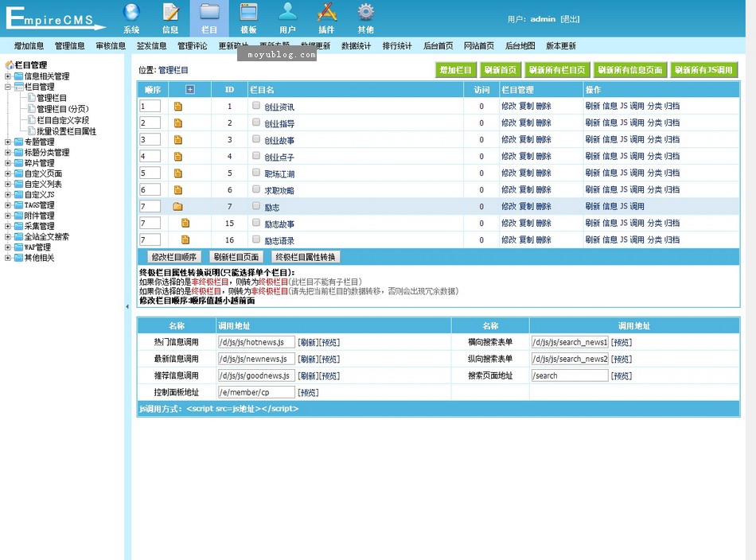
Task: Collapse the 栏目管理 tree node
Action: click(8, 87)
